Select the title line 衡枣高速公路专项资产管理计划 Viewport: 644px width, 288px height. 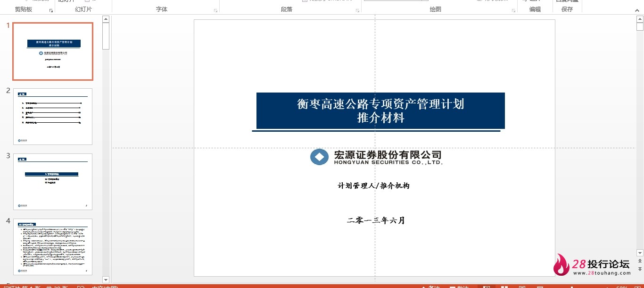click(380, 104)
